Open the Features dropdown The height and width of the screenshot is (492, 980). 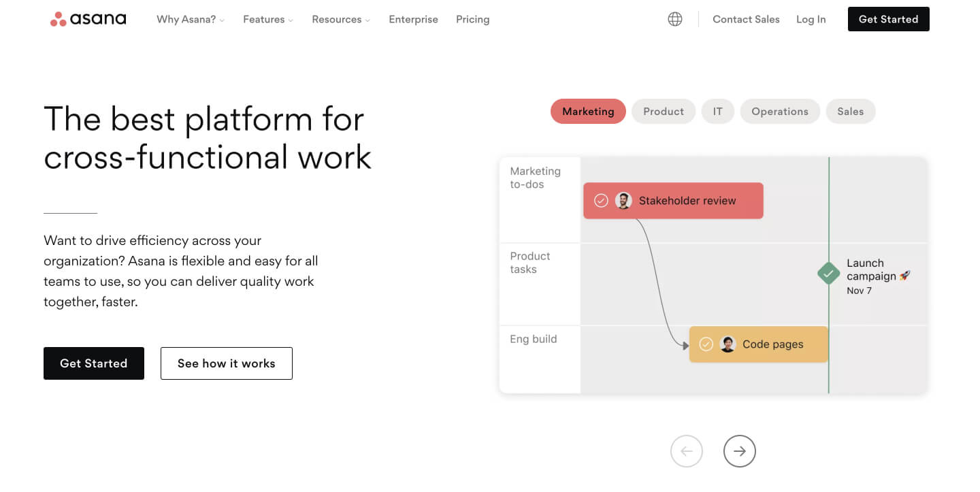[267, 19]
